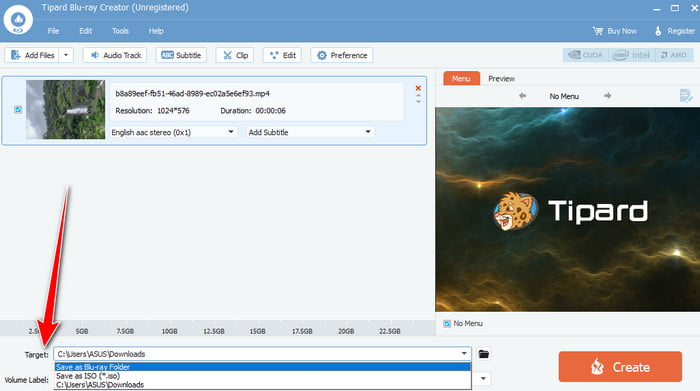Viewport: 700px width, 391px height.
Task: Click Buy Now shopping cart link
Action: click(615, 31)
